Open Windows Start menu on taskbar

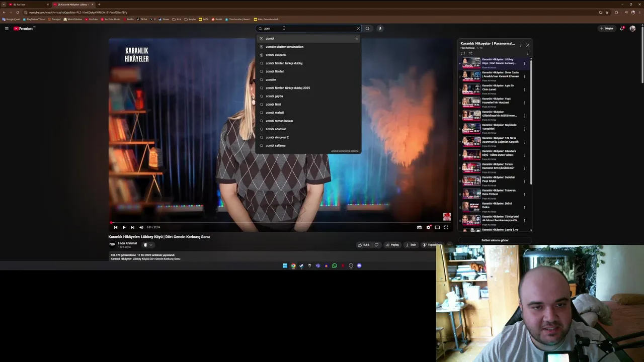pos(285,265)
